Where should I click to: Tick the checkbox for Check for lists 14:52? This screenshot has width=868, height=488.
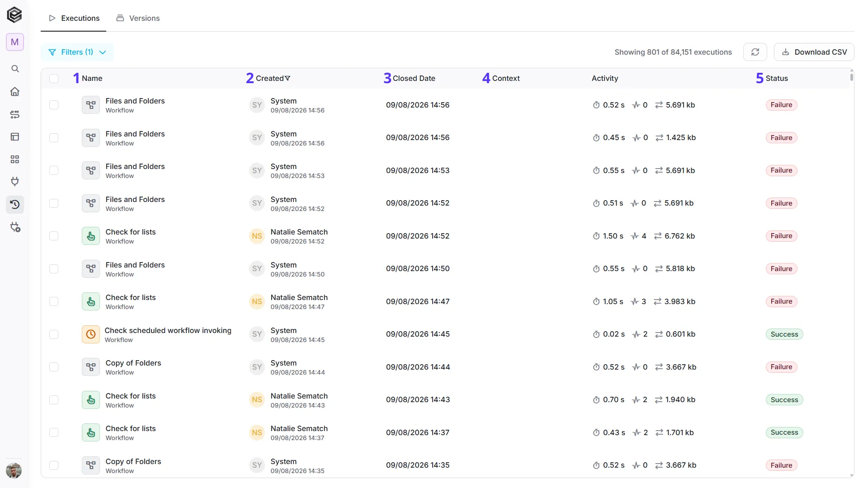pos(54,236)
